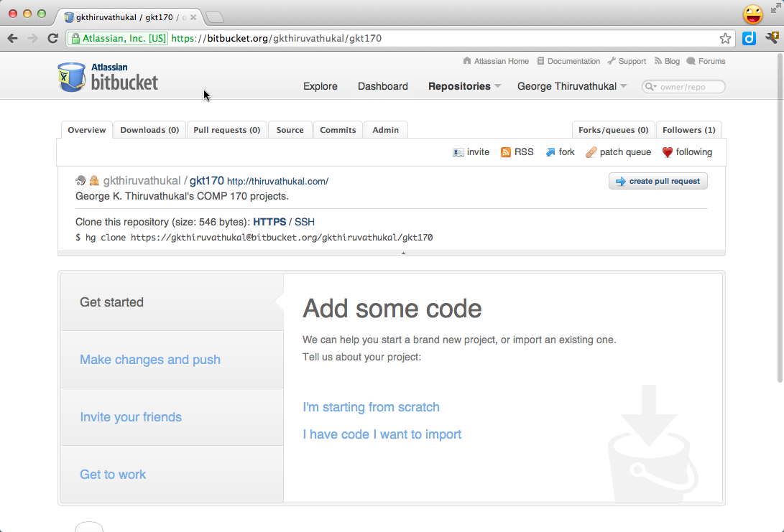Click the browser back arrow
The height and width of the screenshot is (532, 784).
coord(13,39)
